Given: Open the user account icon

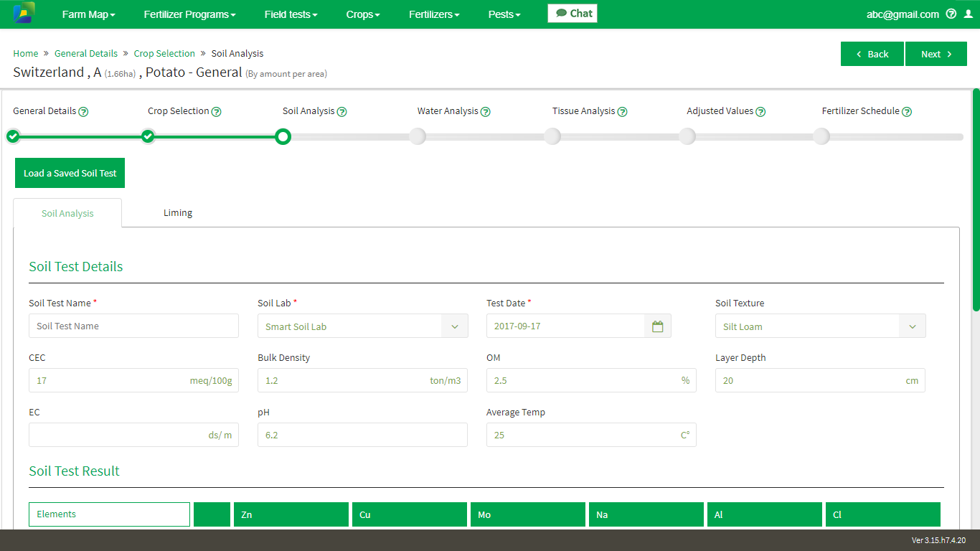Looking at the screenshot, I should [969, 14].
